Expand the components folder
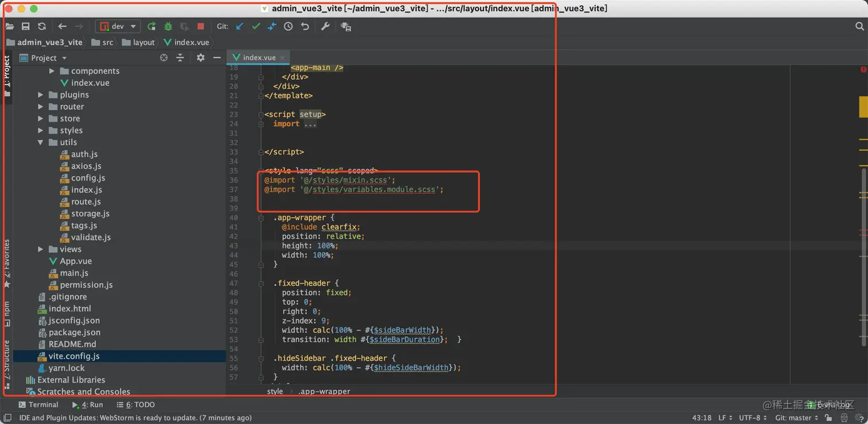 click(x=52, y=71)
